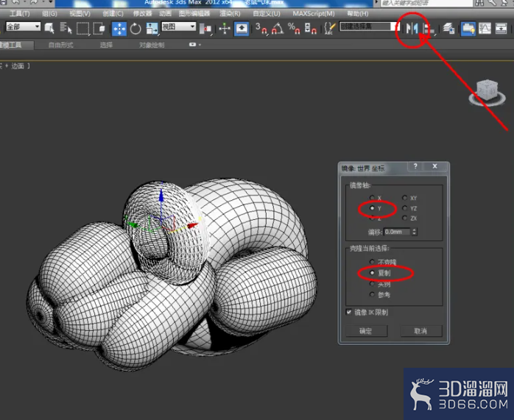
Task: Select the 复制 clone option
Action: (372, 273)
